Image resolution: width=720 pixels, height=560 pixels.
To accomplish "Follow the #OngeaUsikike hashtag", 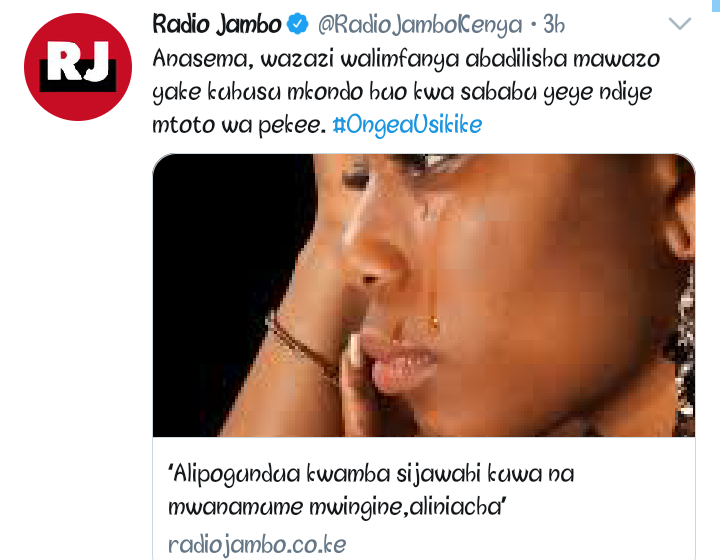I will click(407, 125).
